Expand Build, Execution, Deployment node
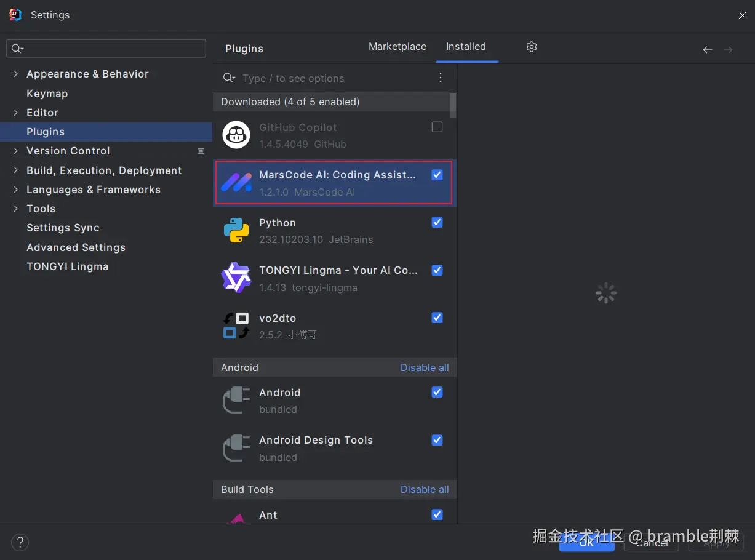This screenshot has width=755, height=560. click(15, 170)
